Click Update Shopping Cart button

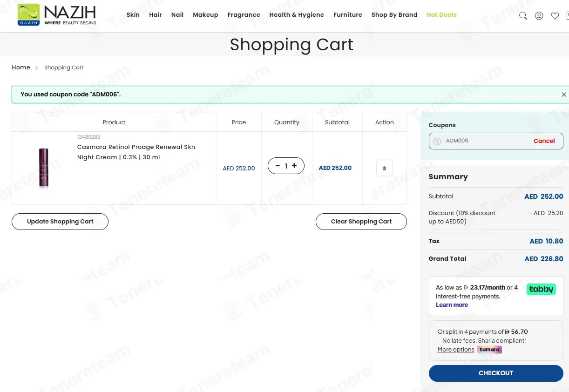[60, 222]
